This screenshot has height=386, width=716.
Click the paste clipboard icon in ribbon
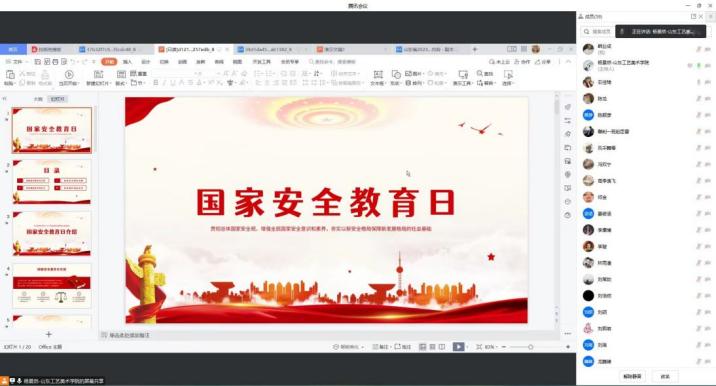point(10,74)
